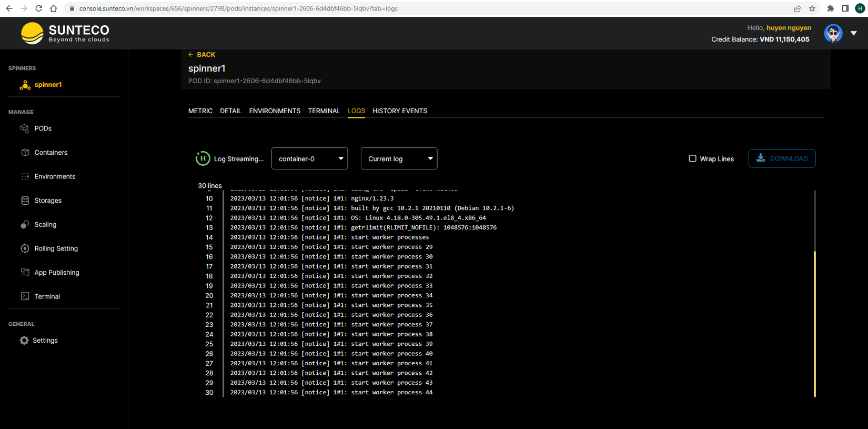Image resolution: width=868 pixels, height=429 pixels.
Task: Click the Credit Balance VND 11,150,405 text
Action: click(760, 39)
